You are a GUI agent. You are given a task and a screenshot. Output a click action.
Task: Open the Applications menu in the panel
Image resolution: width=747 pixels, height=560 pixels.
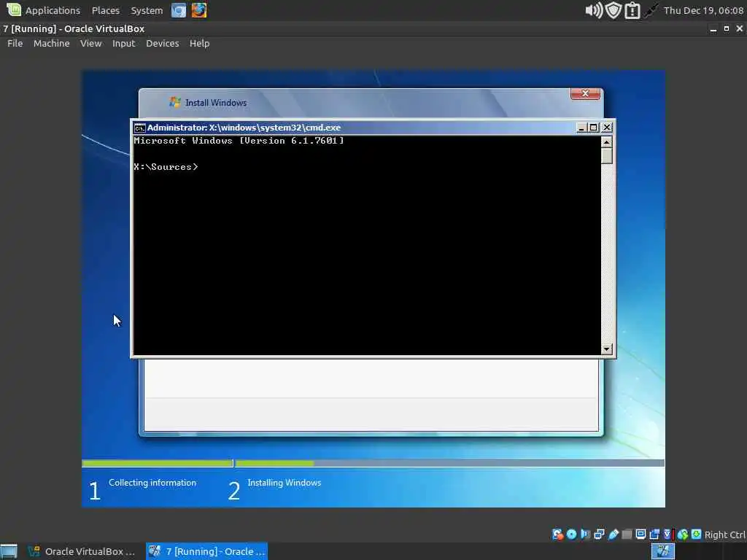point(53,10)
